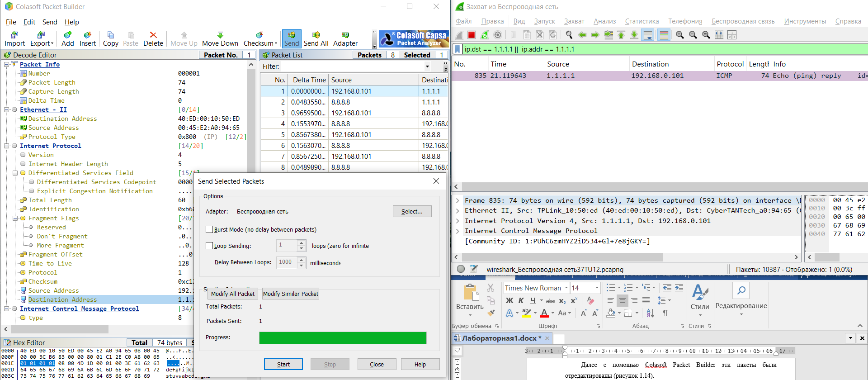868x380 pixels.
Task: Click Wireshark zoom out magnifier icon
Action: coord(693,35)
